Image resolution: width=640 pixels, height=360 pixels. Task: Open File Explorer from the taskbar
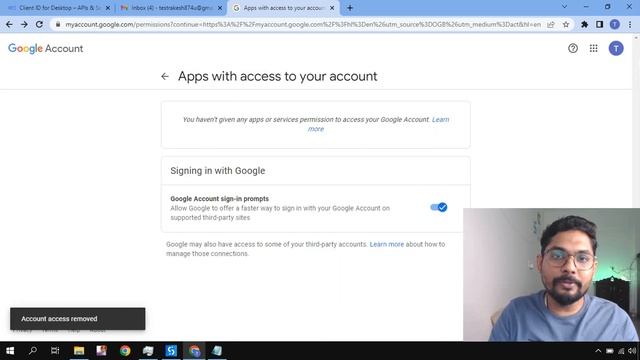point(79,351)
